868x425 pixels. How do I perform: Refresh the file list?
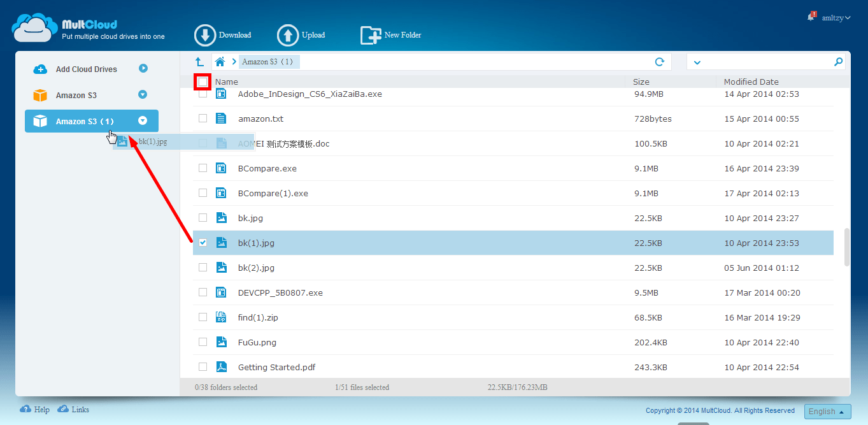pyautogui.click(x=660, y=61)
